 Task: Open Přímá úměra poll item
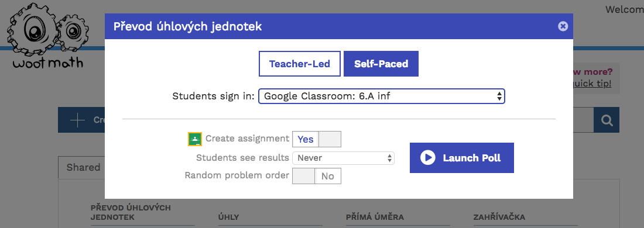(x=375, y=217)
